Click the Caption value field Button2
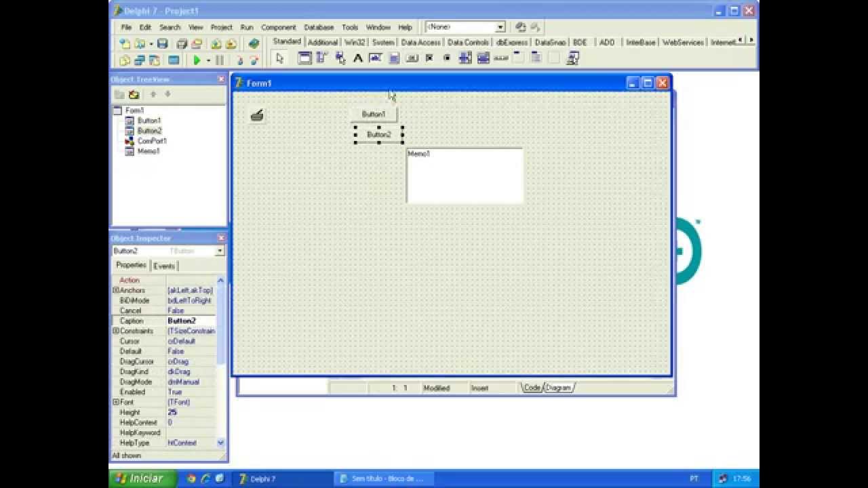Image resolution: width=868 pixels, height=488 pixels. [x=191, y=321]
